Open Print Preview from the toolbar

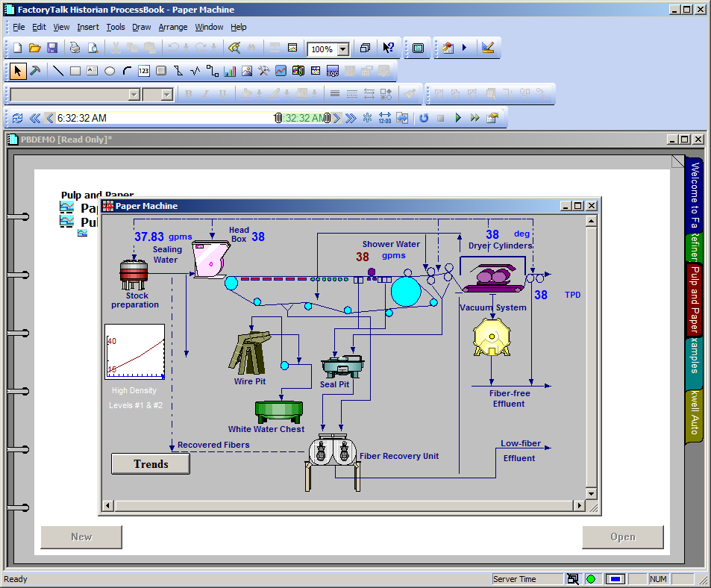point(93,48)
